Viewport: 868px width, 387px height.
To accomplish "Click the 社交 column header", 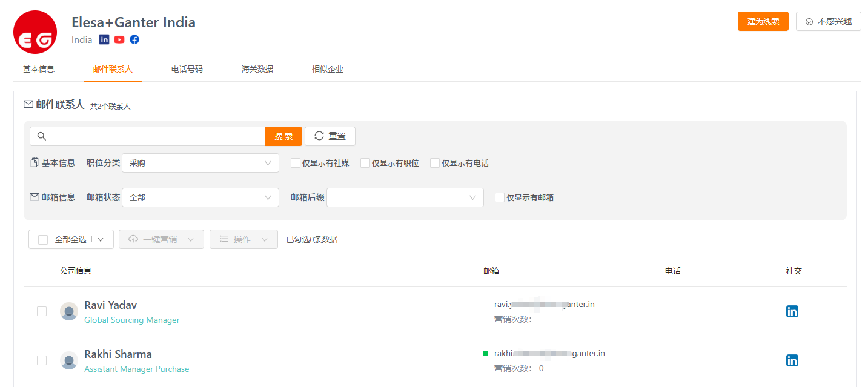I will click(x=794, y=271).
